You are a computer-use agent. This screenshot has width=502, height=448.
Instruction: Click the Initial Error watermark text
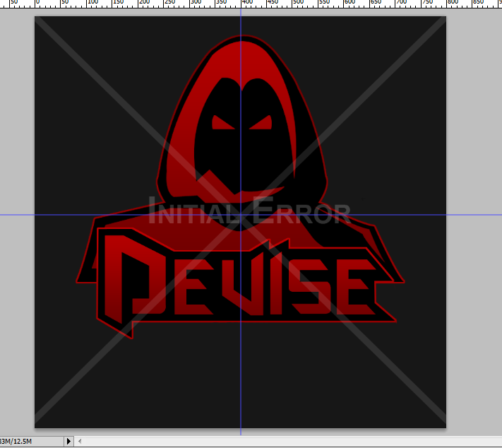click(x=250, y=211)
